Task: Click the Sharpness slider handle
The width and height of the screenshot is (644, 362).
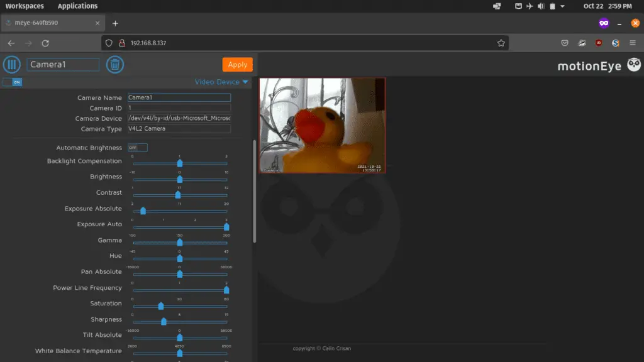Action: 164,321
